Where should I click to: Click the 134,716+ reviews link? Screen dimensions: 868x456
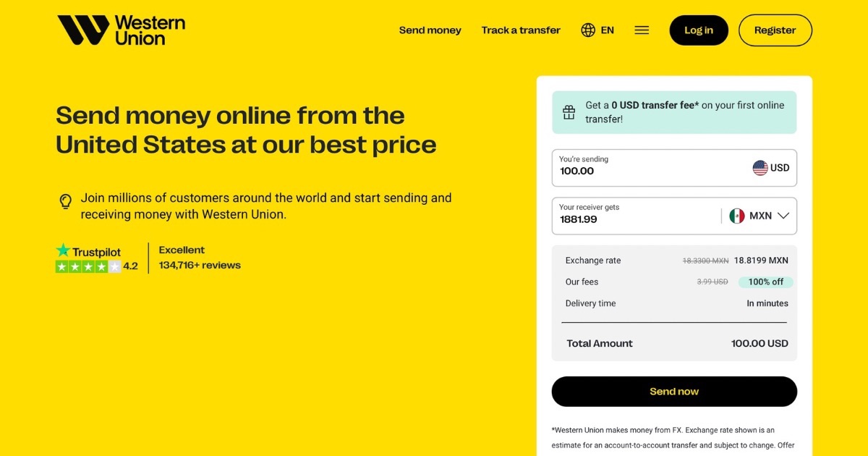(199, 264)
